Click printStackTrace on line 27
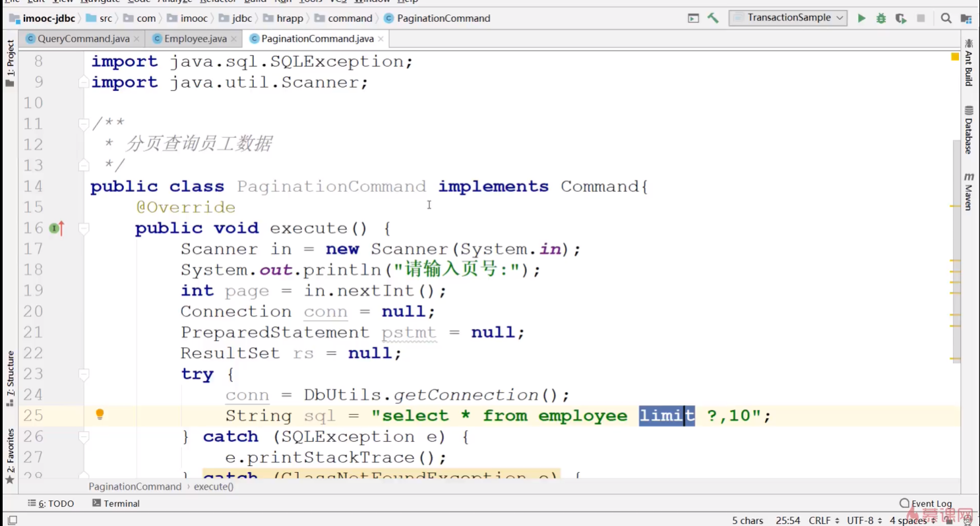980x526 pixels. 330,457
